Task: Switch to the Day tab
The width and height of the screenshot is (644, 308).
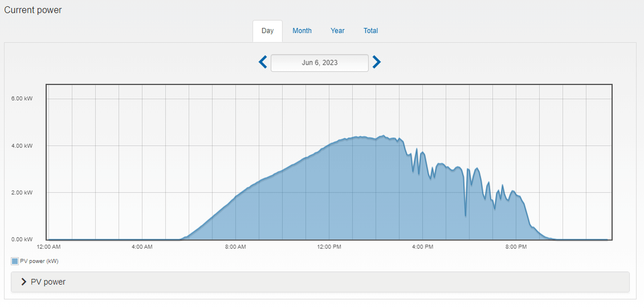Action: 267,31
